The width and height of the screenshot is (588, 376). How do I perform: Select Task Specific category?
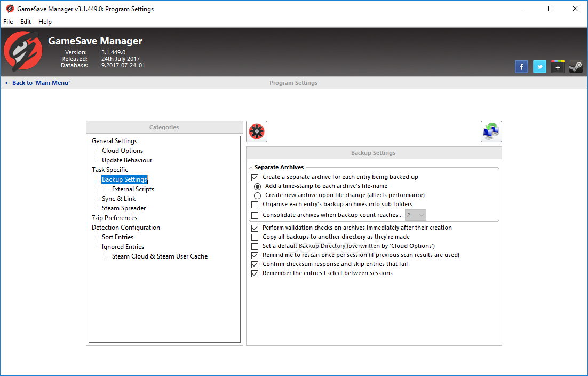(x=110, y=170)
